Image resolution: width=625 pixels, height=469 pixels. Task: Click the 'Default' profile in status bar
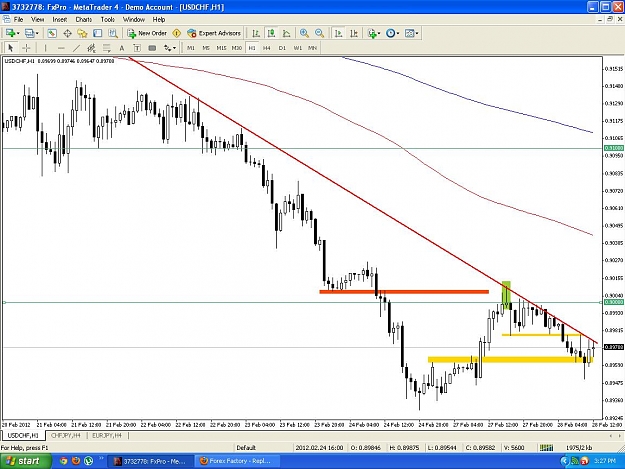(246, 447)
